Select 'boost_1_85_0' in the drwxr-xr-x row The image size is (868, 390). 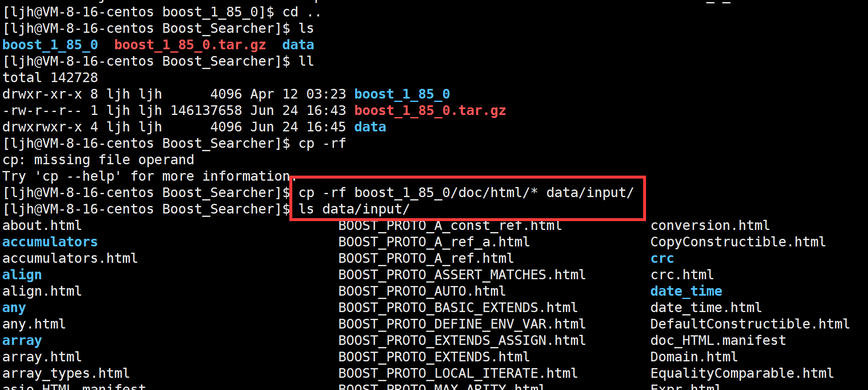tap(402, 94)
